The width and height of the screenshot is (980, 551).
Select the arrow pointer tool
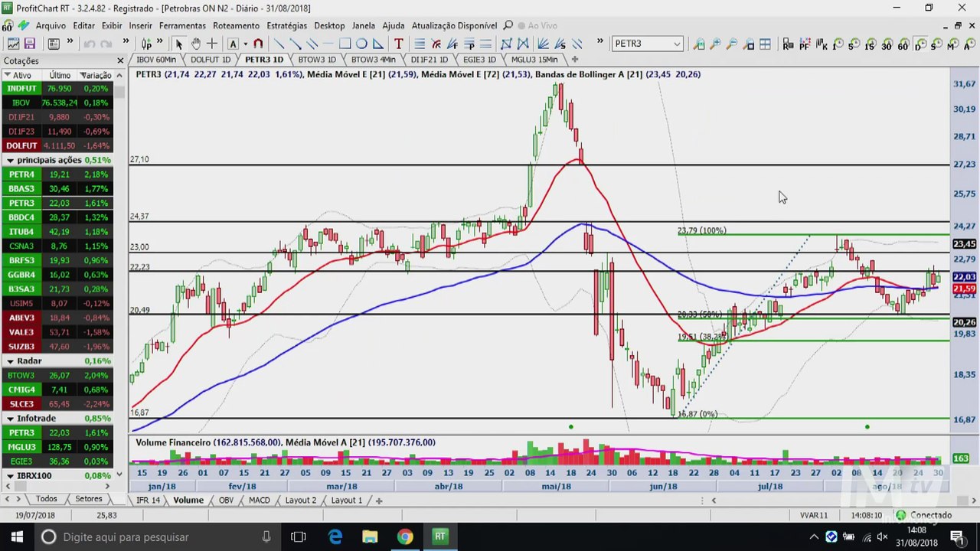tap(178, 44)
